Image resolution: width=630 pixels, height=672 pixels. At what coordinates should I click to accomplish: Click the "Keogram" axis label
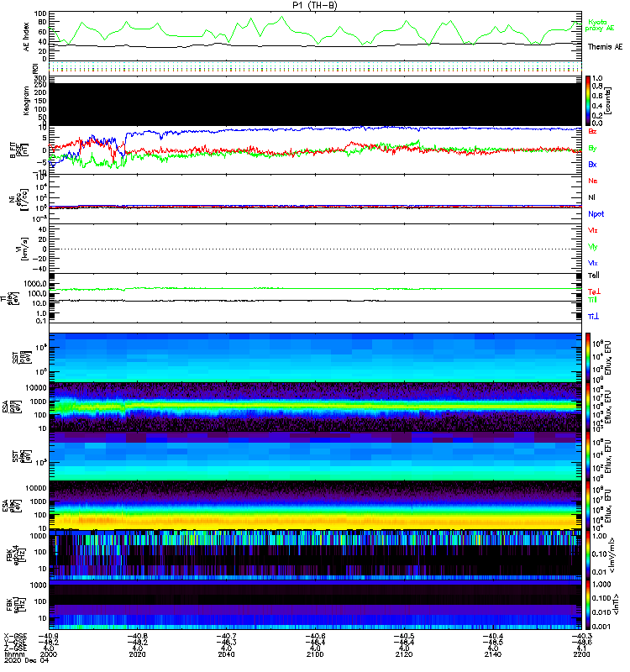(x=26, y=101)
